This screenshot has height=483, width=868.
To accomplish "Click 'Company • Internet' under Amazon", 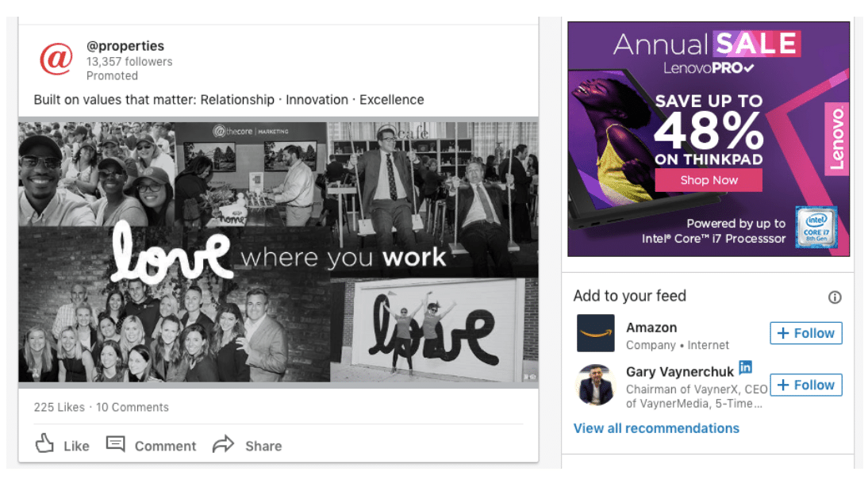I will point(678,345).
